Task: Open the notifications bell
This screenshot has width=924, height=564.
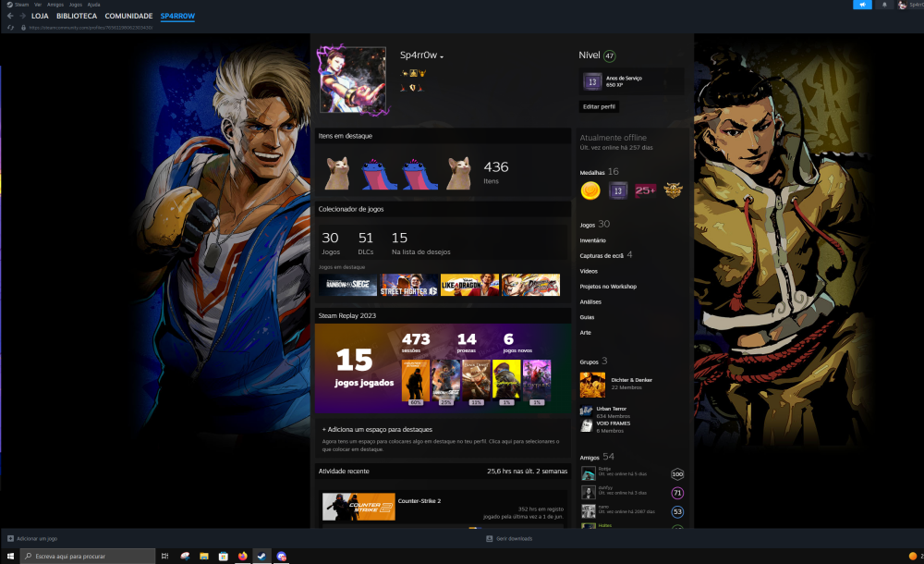Action: [884, 5]
